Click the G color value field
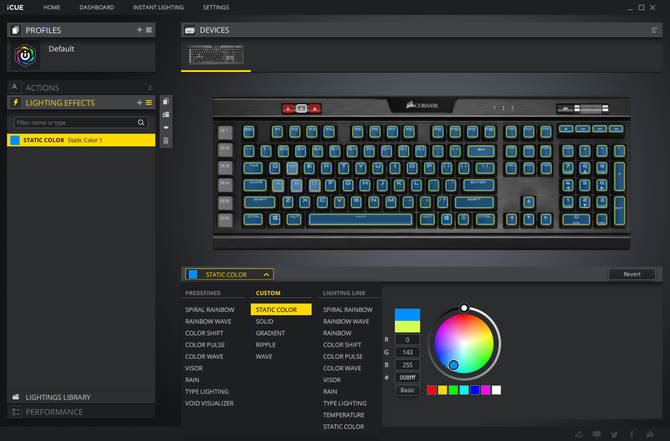Viewport: 670px width, 441px height. (407, 352)
